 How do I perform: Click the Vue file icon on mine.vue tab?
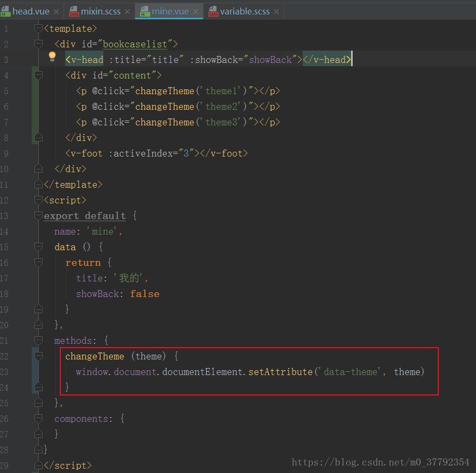pos(145,11)
